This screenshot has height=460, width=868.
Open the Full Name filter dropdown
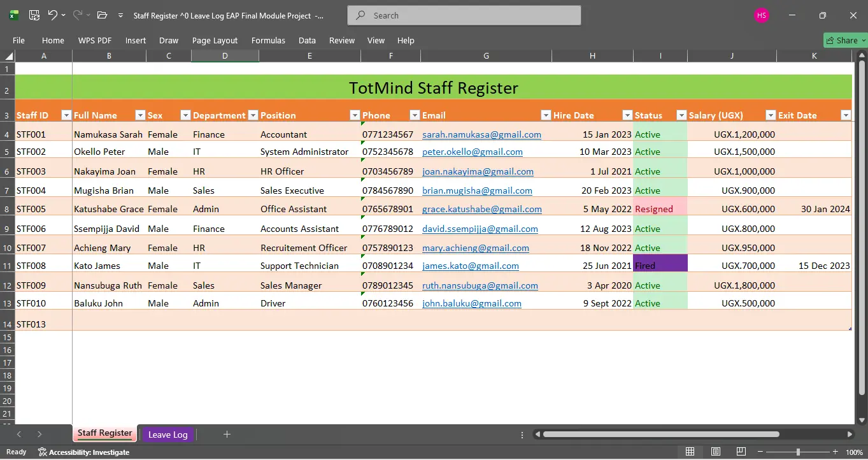[141, 115]
